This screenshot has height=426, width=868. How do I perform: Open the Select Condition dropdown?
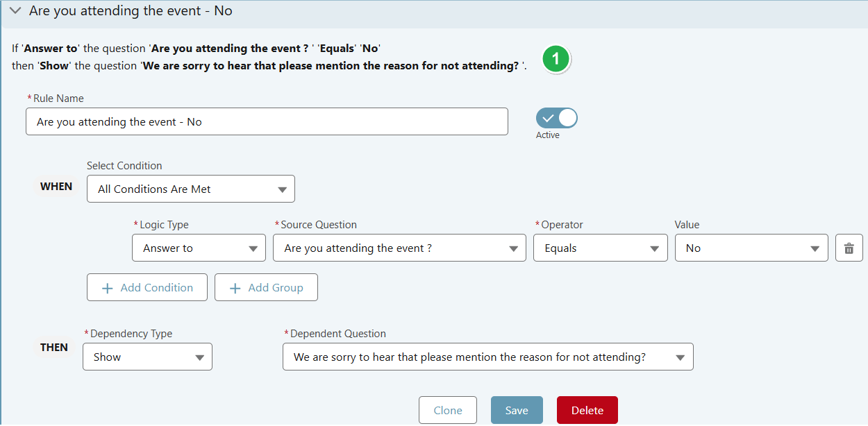point(191,189)
